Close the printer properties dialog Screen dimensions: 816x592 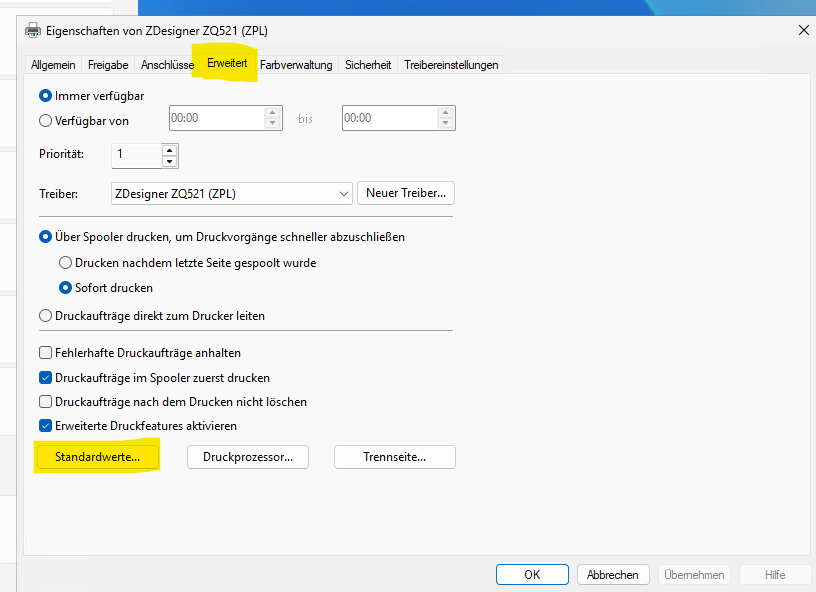[803, 30]
